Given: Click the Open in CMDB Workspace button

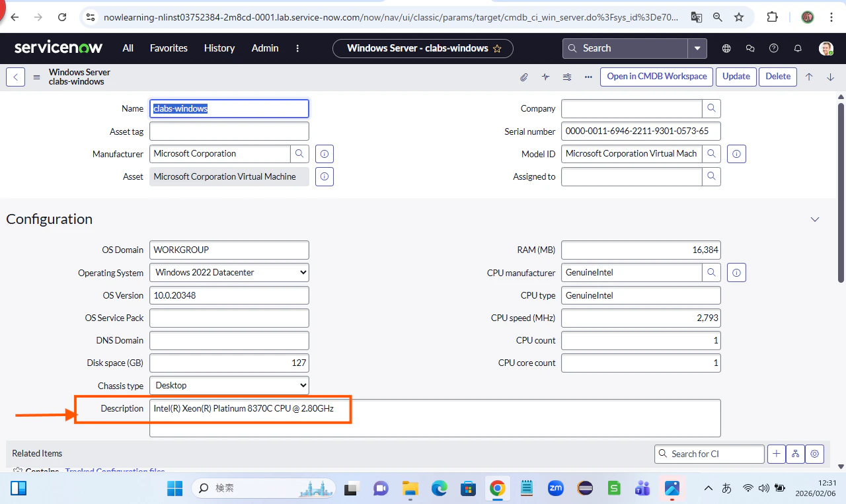Looking at the screenshot, I should coord(657,77).
